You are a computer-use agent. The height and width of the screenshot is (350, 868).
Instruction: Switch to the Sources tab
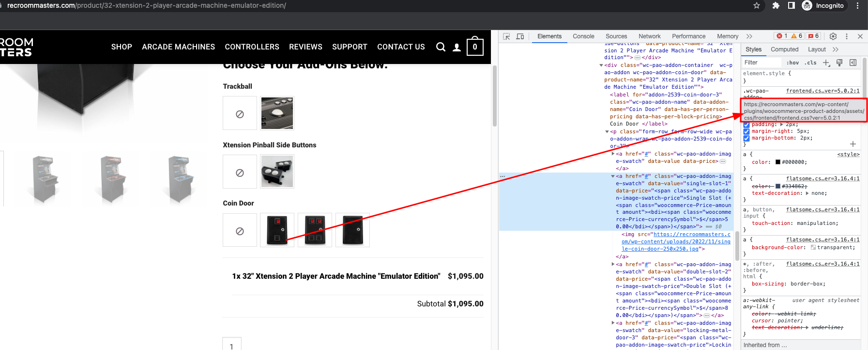(616, 36)
